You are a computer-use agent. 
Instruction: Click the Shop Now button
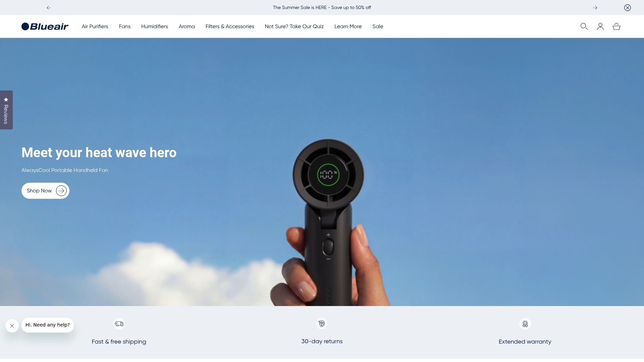(45, 191)
